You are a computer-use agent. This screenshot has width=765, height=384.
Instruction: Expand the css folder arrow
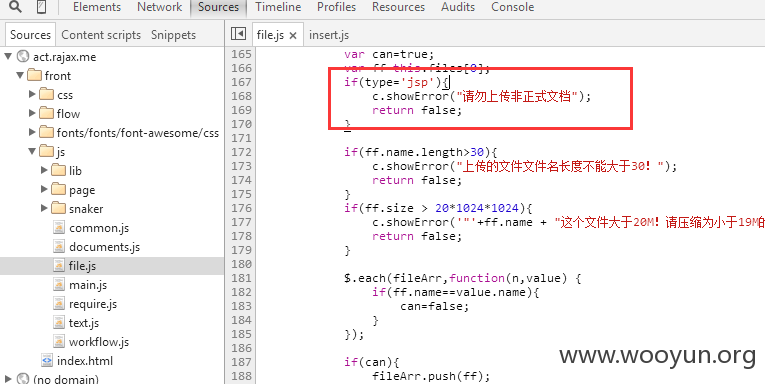pyautogui.click(x=32, y=94)
